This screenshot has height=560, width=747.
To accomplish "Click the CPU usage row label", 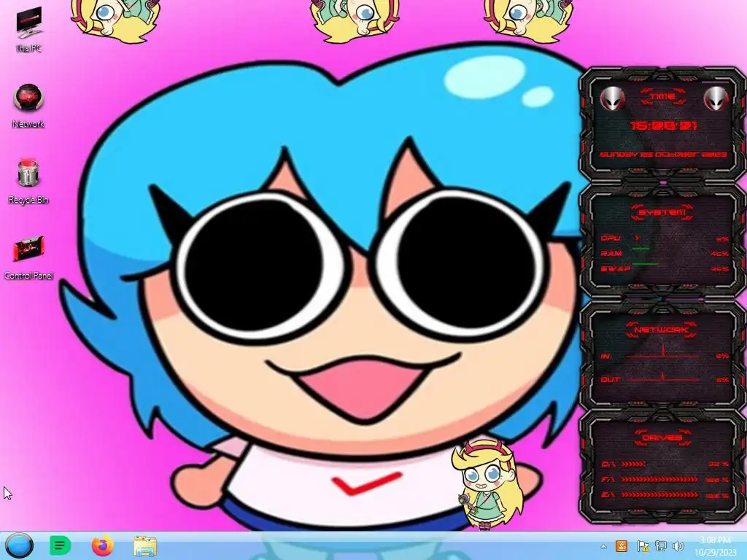I will [x=611, y=238].
